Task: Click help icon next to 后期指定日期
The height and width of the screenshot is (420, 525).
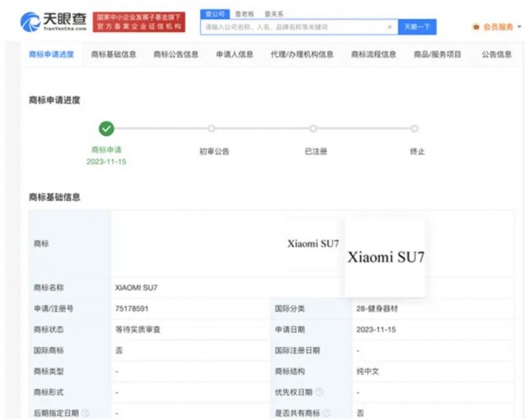Action: 85,413
